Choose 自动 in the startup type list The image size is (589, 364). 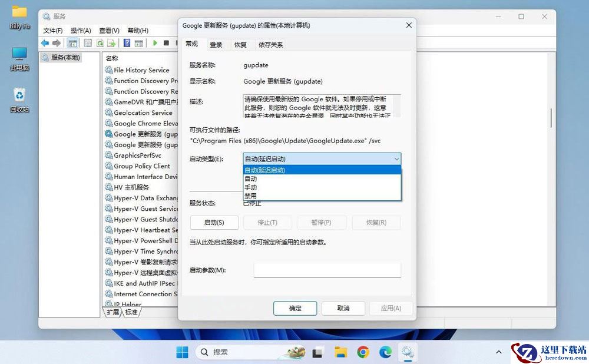click(322, 179)
